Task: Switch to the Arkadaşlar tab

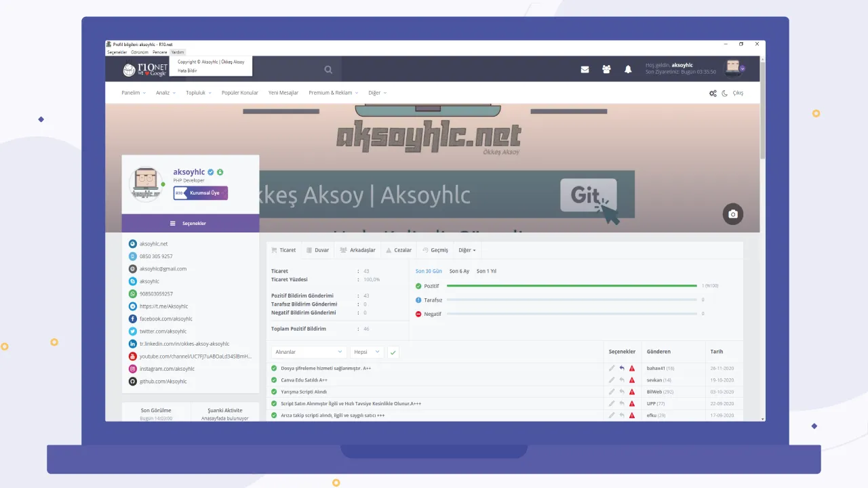Action: coord(357,250)
